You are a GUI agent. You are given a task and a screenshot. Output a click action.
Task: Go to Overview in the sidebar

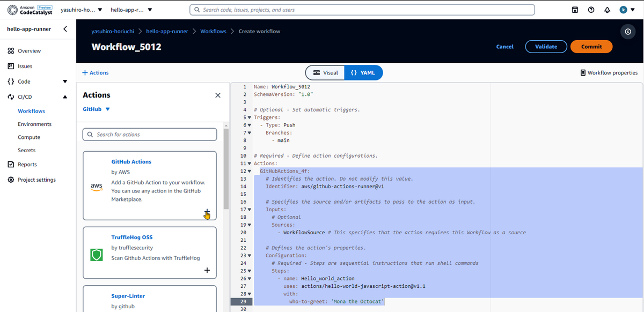(x=29, y=51)
